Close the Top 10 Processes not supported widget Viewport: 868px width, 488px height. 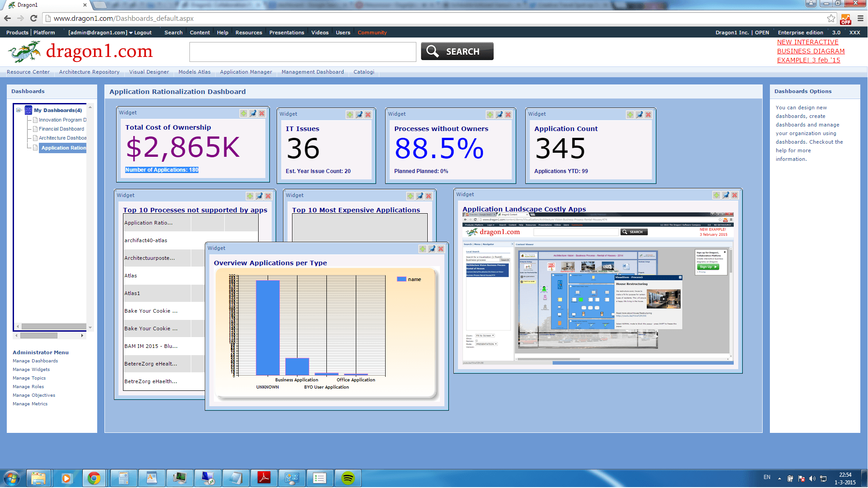pos(268,196)
